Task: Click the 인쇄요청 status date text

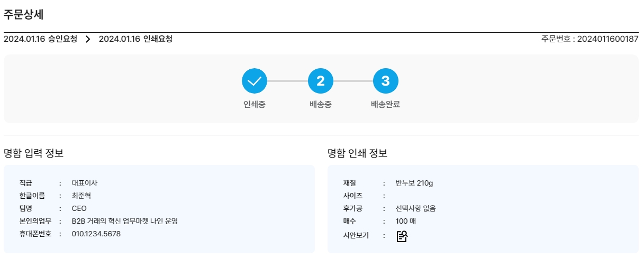Action: [x=135, y=39]
